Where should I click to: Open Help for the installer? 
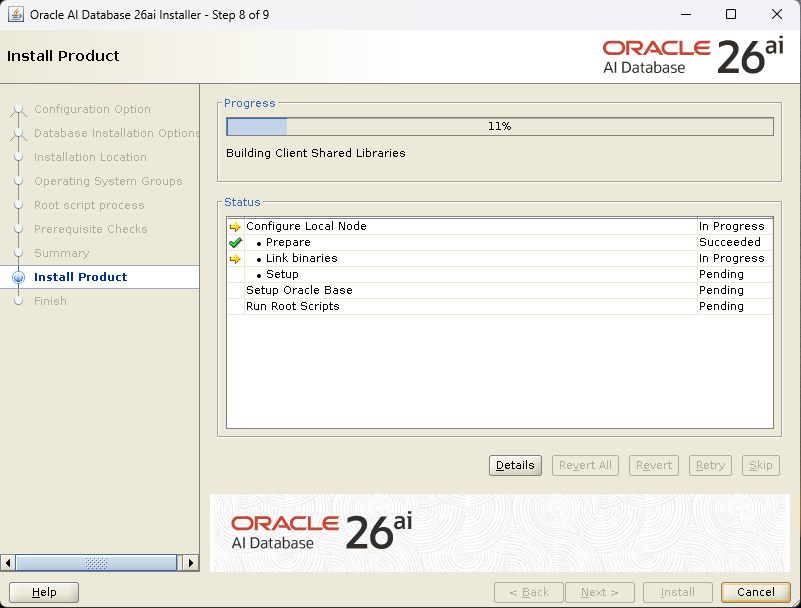44,592
